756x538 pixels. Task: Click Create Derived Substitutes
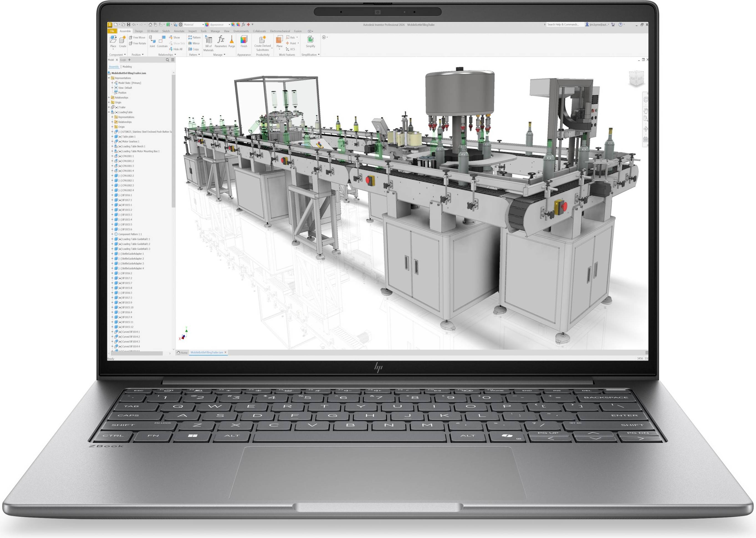tap(263, 43)
